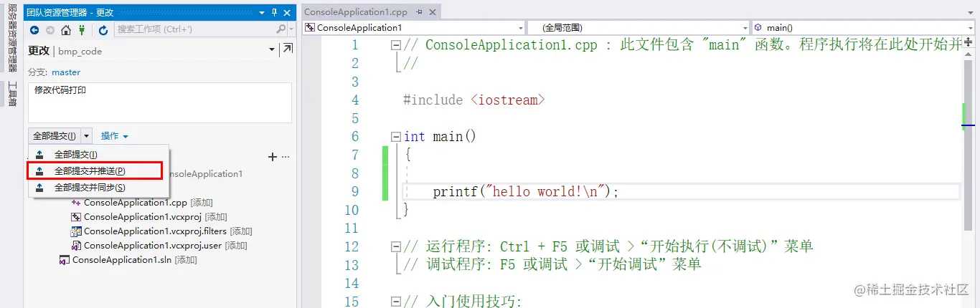The image size is (980, 308).
Task: Click the ConsoleApplication1.cpp file icon in changes
Action: [76, 203]
